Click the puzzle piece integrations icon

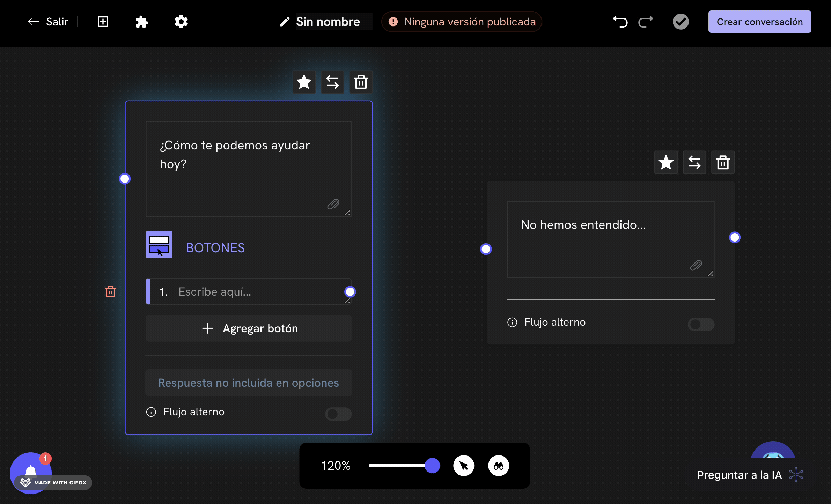tap(141, 22)
